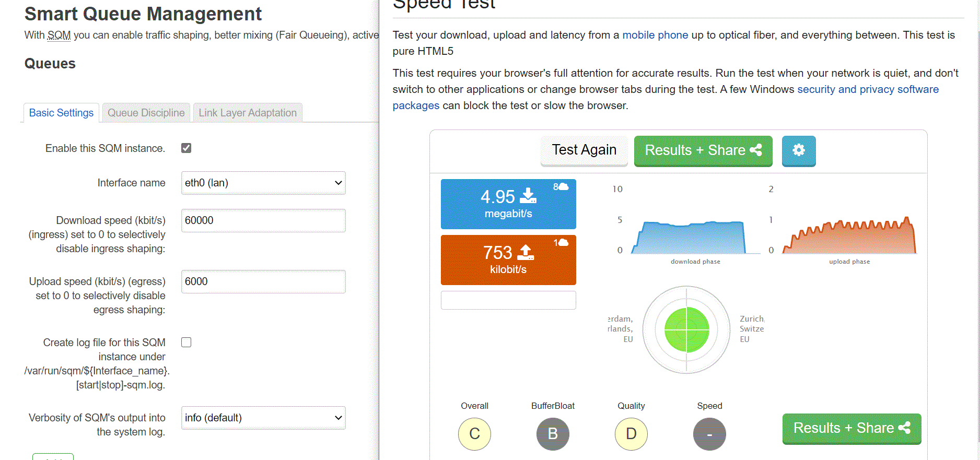
Task: Click the download speed input field
Action: [263, 220]
